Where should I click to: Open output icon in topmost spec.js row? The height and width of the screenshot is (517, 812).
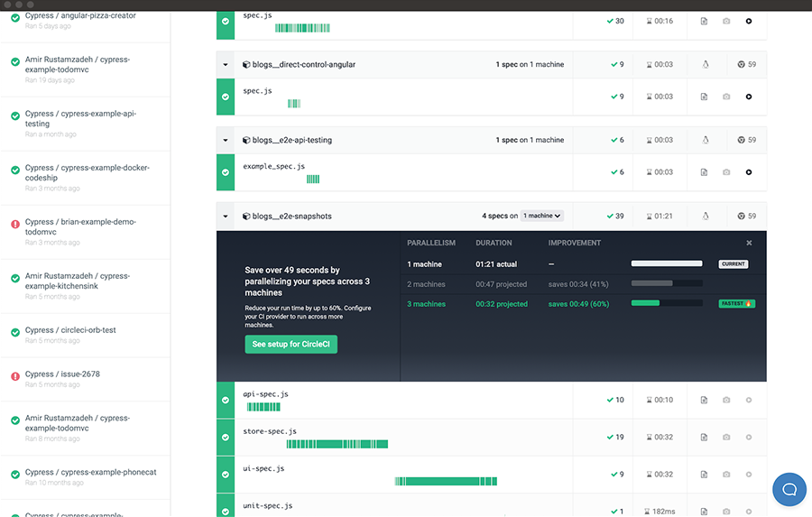coord(704,22)
